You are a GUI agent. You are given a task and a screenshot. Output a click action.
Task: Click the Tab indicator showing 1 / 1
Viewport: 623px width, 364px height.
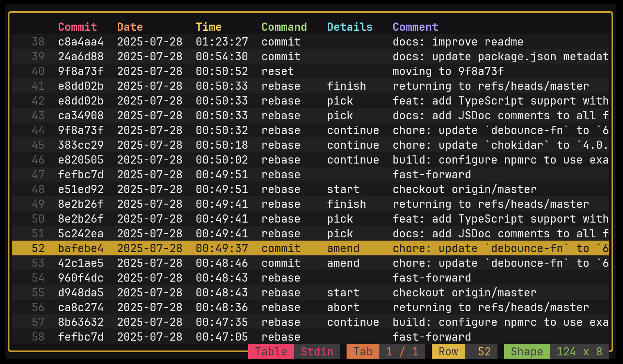pos(402,351)
